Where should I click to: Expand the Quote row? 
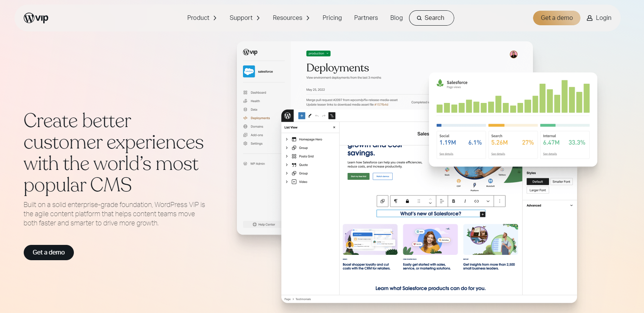click(x=287, y=165)
